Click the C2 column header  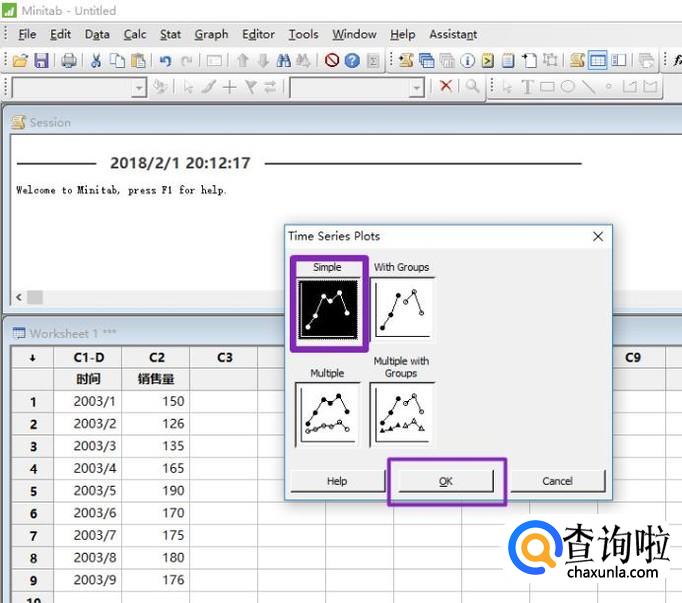pyautogui.click(x=157, y=358)
